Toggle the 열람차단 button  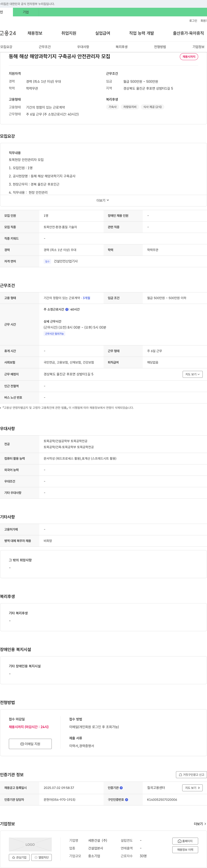(x=41, y=858)
